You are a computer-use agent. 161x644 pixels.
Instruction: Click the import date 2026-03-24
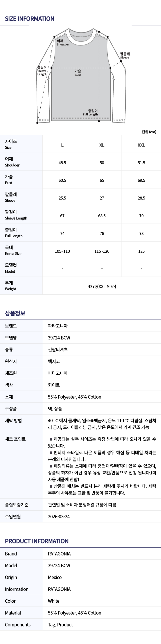[59, 517]
